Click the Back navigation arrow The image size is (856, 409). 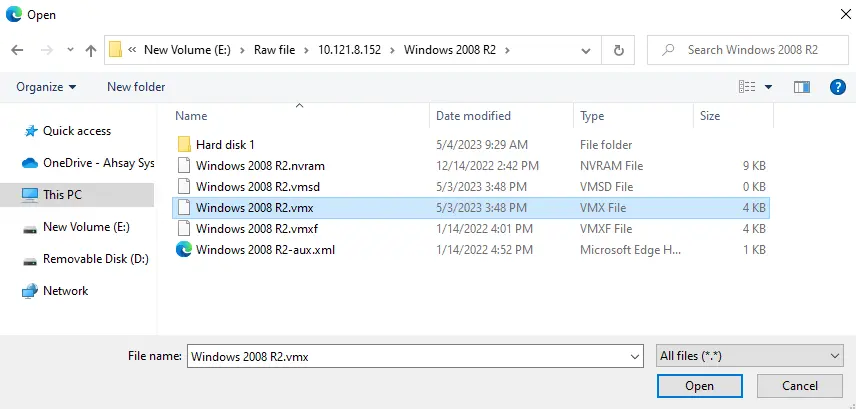click(17, 50)
